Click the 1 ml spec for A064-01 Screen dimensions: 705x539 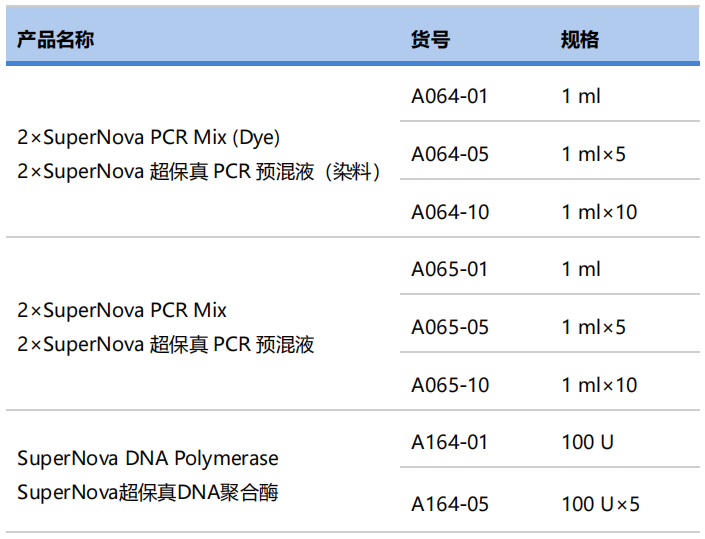pyautogui.click(x=581, y=97)
